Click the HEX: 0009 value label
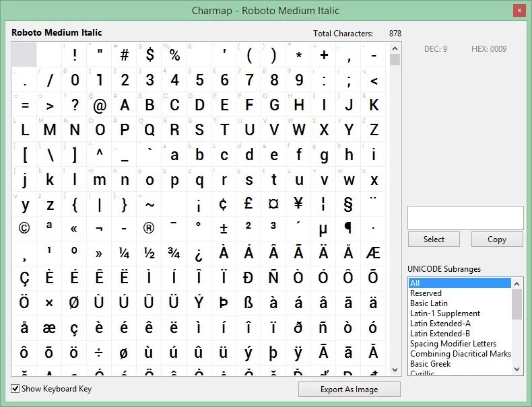532x407 pixels. pos(489,49)
